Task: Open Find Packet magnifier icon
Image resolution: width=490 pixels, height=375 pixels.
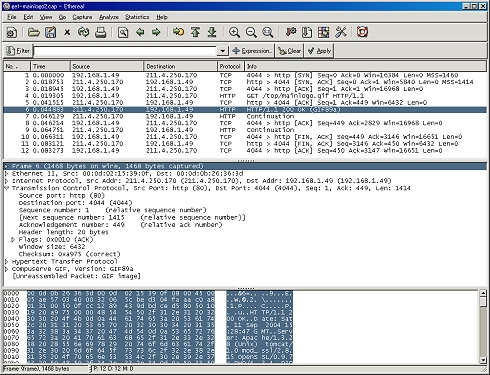Action: tap(123, 32)
